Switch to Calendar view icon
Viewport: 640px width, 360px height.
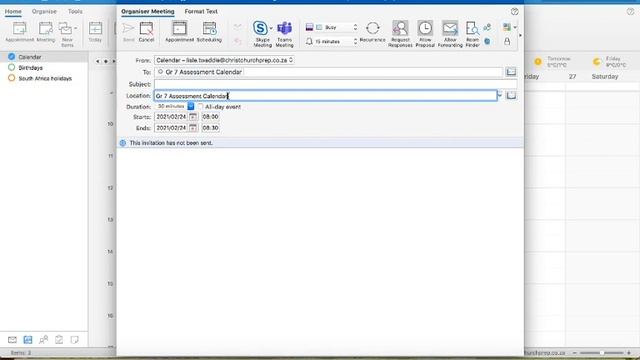coord(28,340)
